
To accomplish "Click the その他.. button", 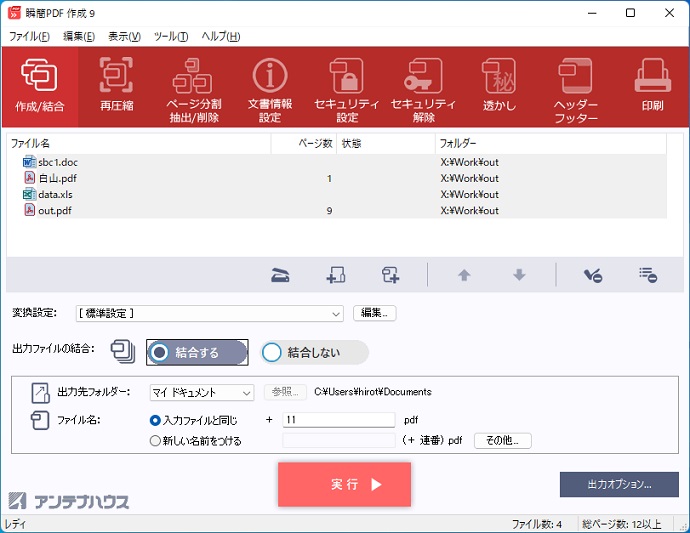I will tap(503, 440).
